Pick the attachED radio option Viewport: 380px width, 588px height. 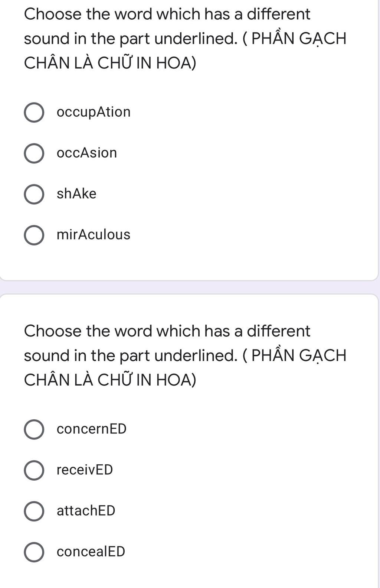point(34,511)
